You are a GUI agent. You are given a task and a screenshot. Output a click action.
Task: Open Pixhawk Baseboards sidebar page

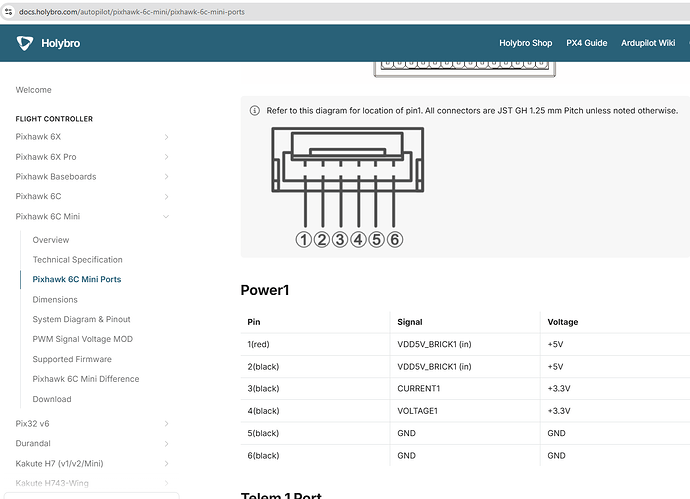tap(56, 176)
